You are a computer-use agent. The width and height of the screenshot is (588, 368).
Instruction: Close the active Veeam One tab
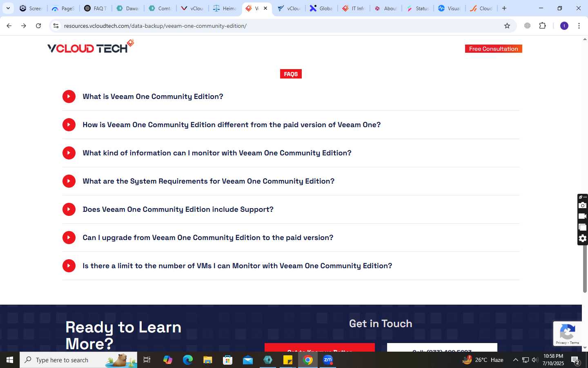click(265, 8)
